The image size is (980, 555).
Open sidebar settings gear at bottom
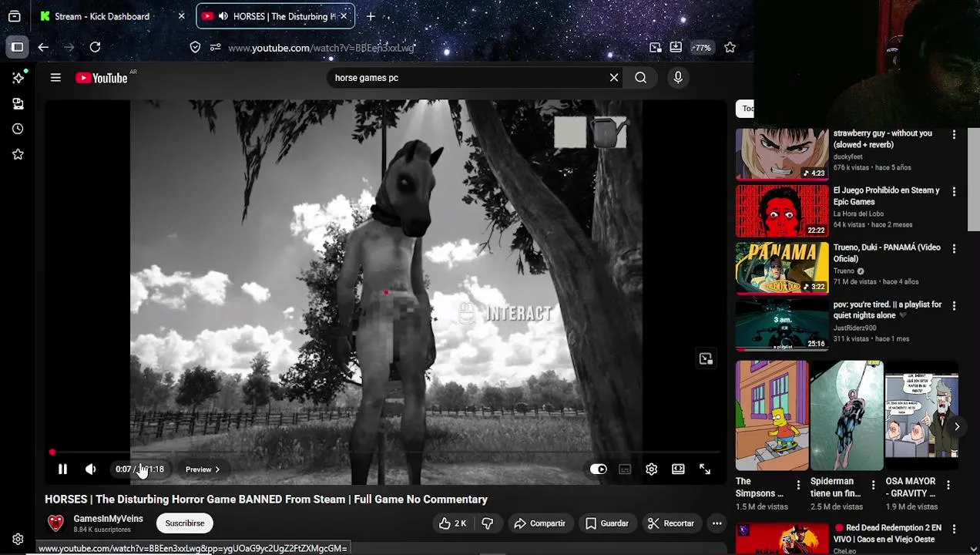(x=18, y=539)
